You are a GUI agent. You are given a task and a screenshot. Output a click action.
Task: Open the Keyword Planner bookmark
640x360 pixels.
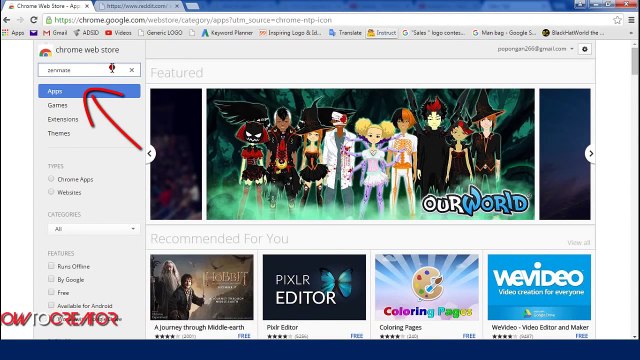point(227,33)
